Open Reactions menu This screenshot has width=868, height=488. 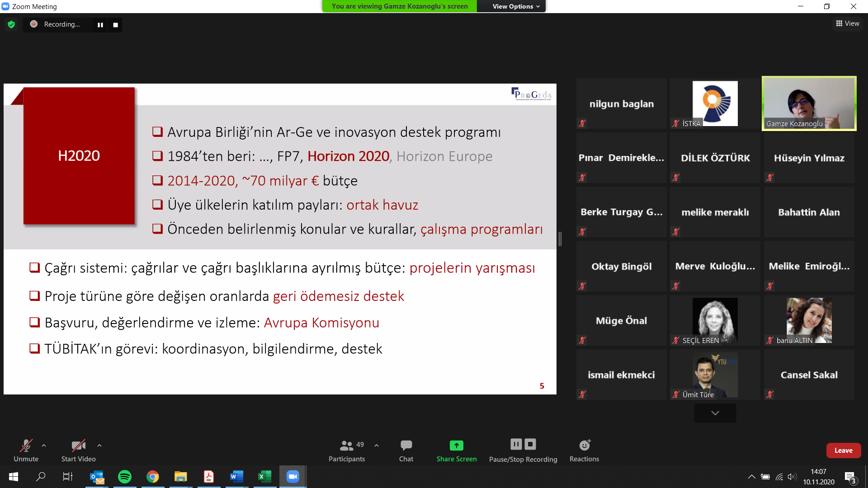[584, 450]
